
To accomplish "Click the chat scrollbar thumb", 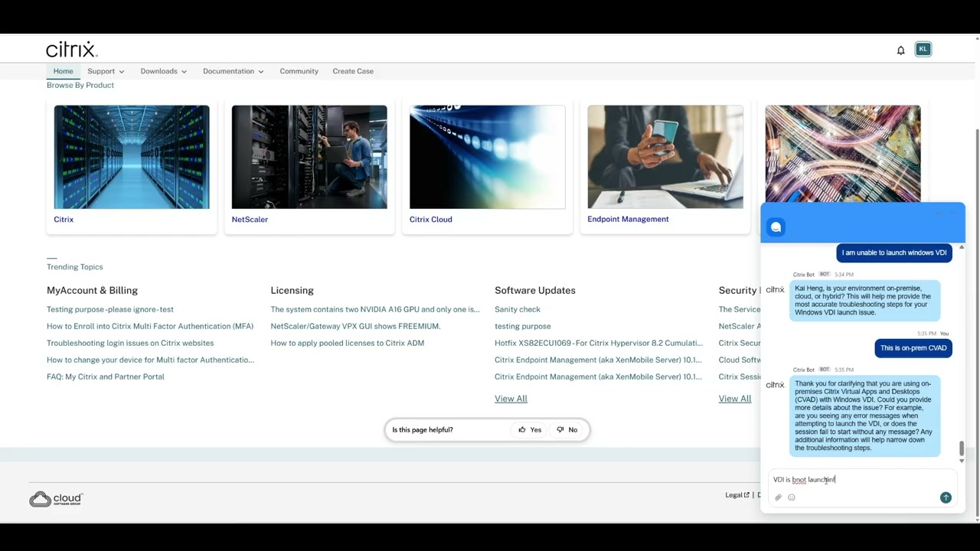I will click(962, 448).
